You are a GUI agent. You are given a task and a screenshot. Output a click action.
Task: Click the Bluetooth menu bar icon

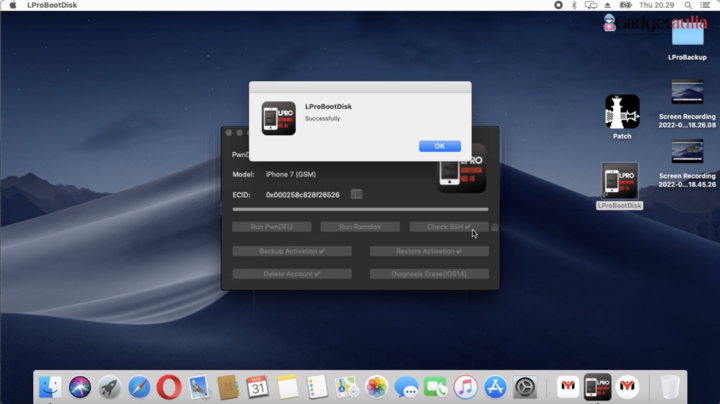click(x=574, y=5)
